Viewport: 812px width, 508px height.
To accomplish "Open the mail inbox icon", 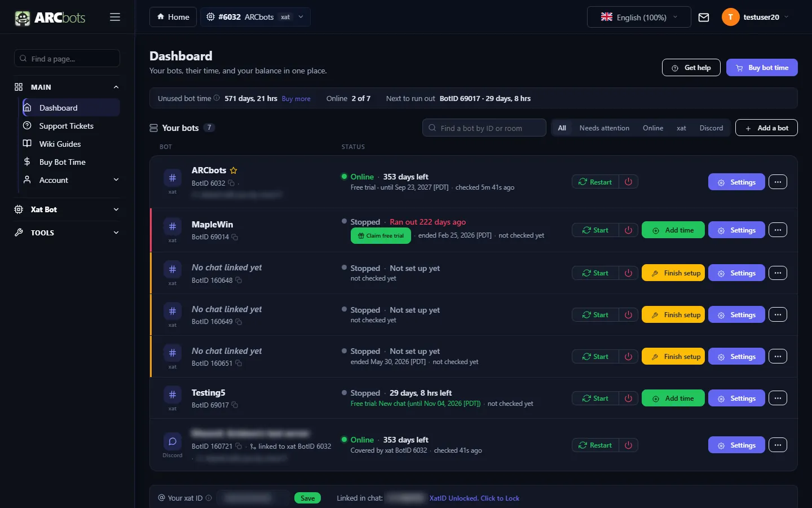I will coord(704,17).
